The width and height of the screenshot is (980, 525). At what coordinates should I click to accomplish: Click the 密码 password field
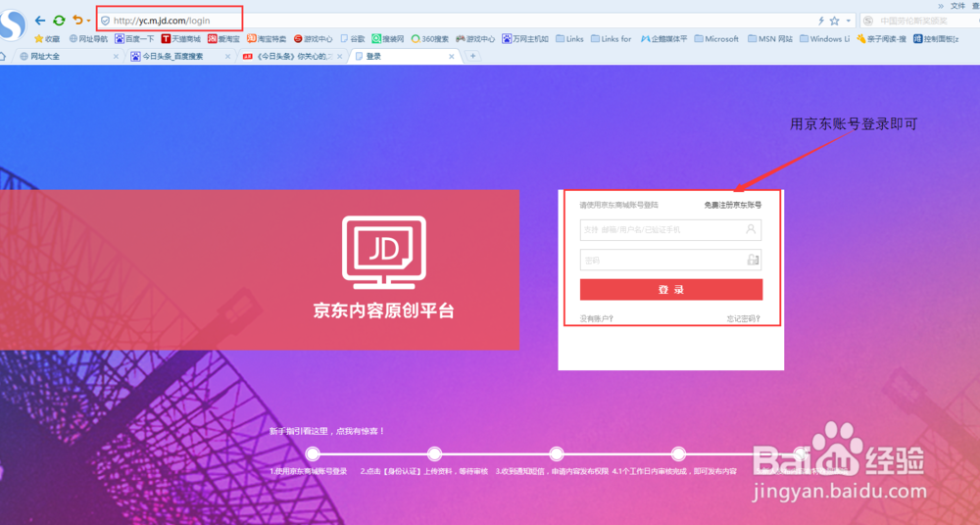[x=670, y=260]
